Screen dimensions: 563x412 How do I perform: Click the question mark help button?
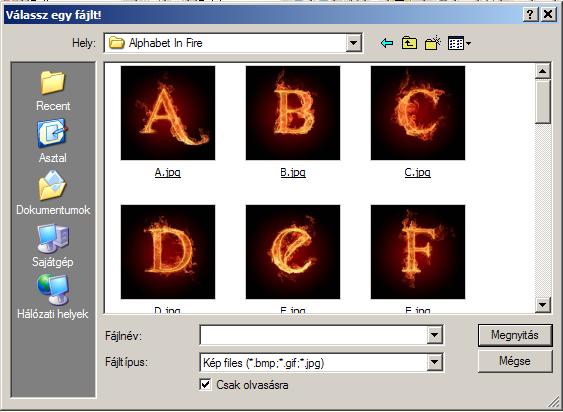tap(531, 15)
